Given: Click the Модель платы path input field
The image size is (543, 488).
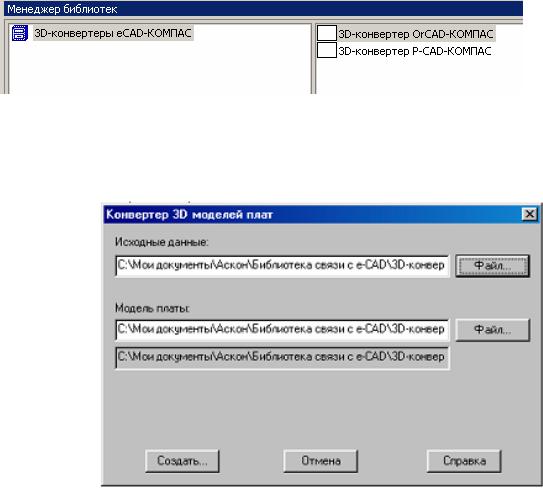Looking at the screenshot, I should pos(282,330).
